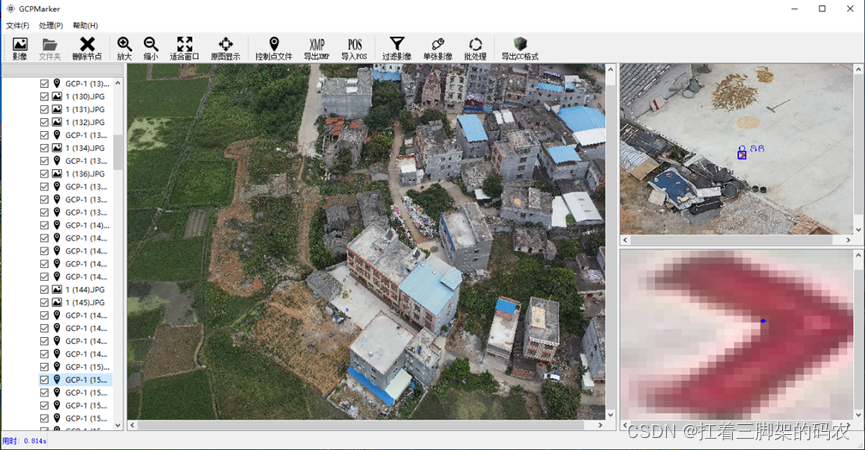Click the blue marker dot in the magnified view
The height and width of the screenshot is (450, 865).
click(763, 320)
